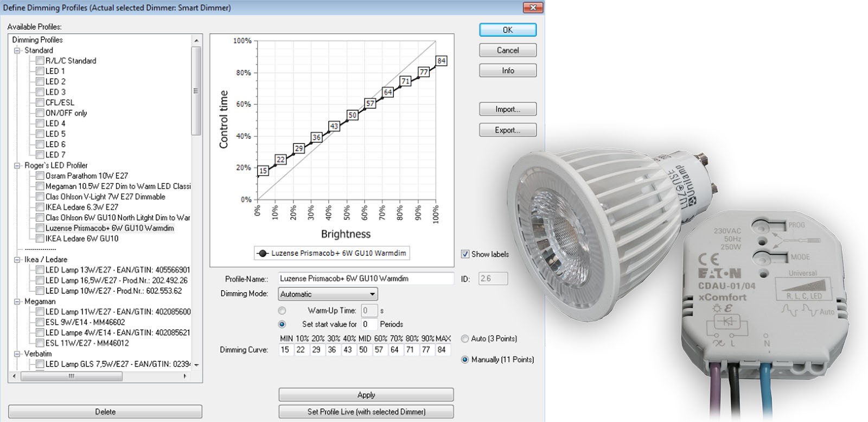Select the Set start value radio button
868x422 pixels.
(x=282, y=324)
